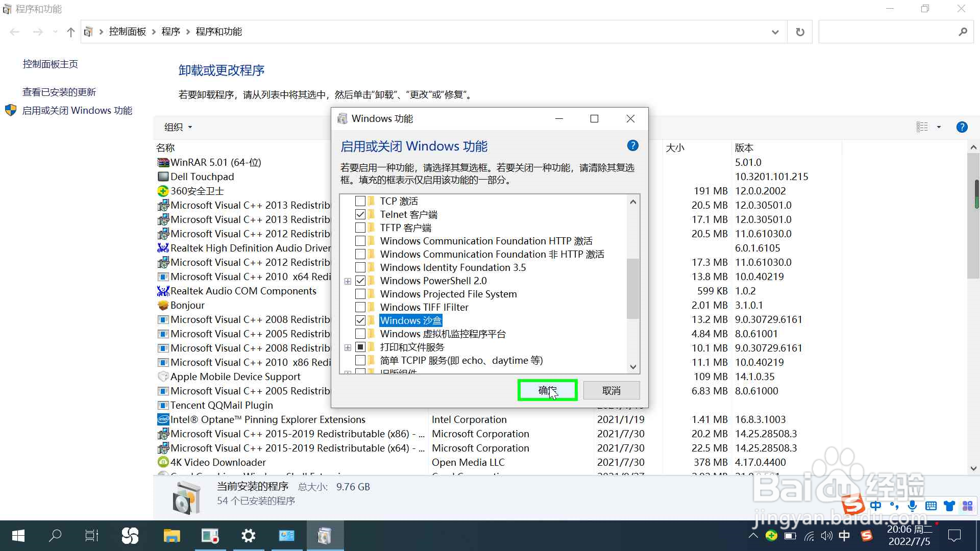
Task: Open the taskbar search
Action: [55, 536]
